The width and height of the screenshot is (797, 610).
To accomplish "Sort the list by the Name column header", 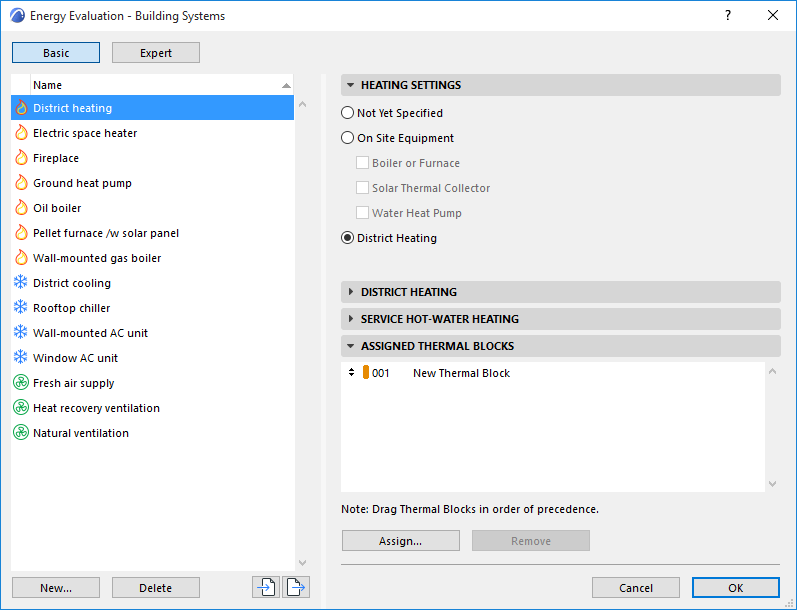I will point(162,85).
